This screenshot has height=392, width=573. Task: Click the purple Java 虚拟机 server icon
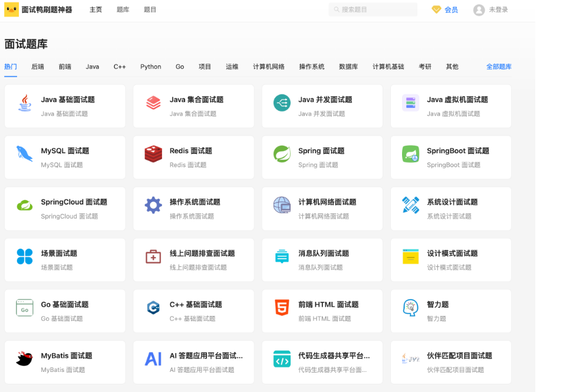(x=411, y=103)
